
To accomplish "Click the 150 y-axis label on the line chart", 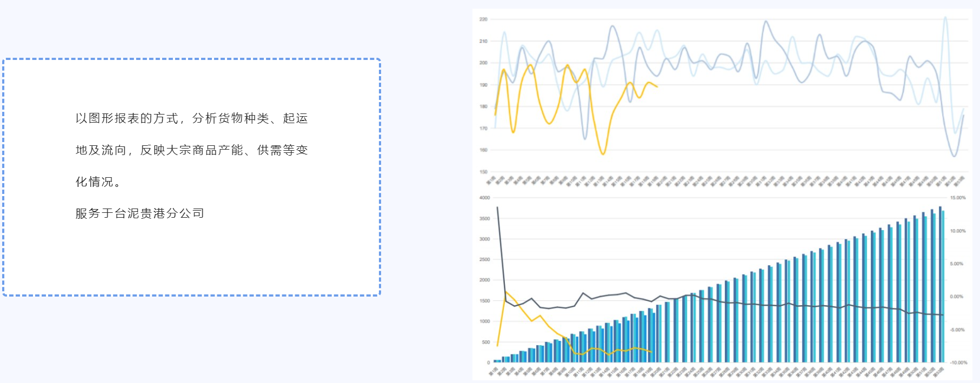I will point(483,172).
